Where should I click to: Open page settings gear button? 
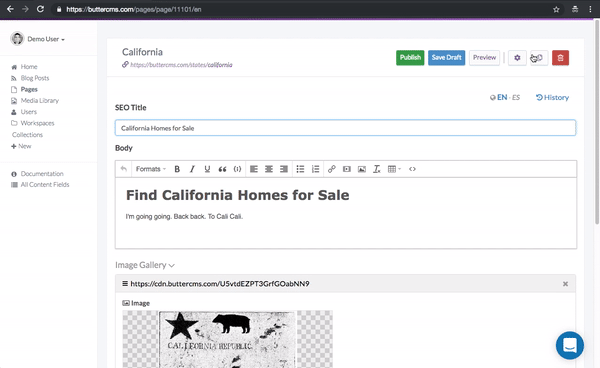[517, 58]
